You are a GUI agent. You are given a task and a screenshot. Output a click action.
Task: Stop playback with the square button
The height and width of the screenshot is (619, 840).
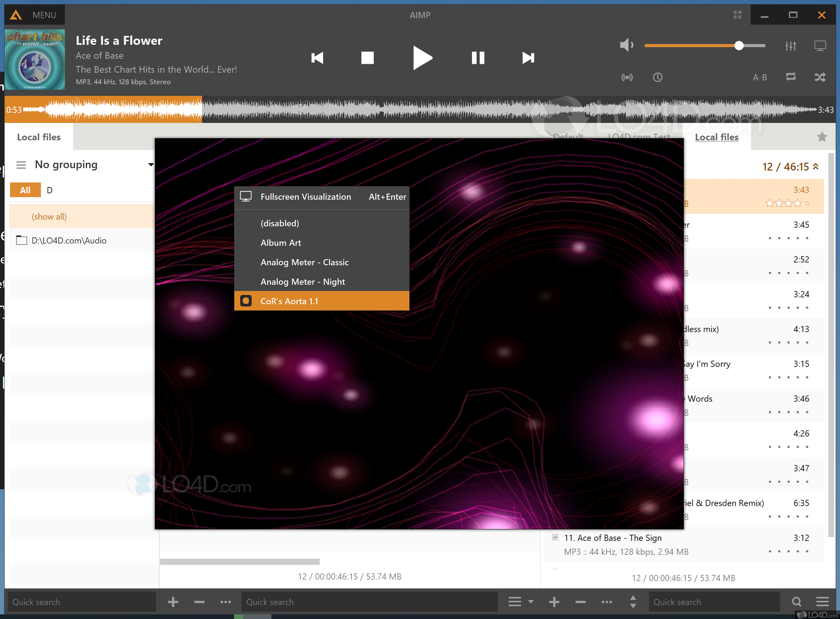pyautogui.click(x=367, y=58)
